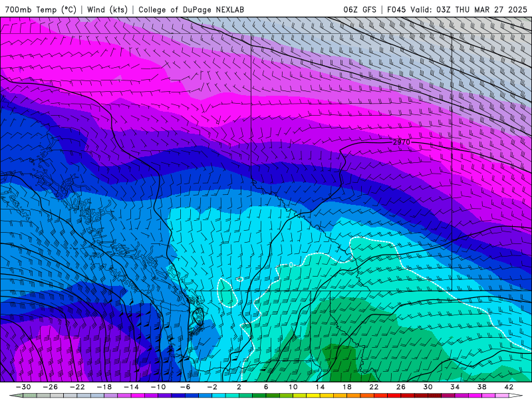Click the "-22" colorbar tick label
The width and height of the screenshot is (532, 399).
(x=77, y=387)
